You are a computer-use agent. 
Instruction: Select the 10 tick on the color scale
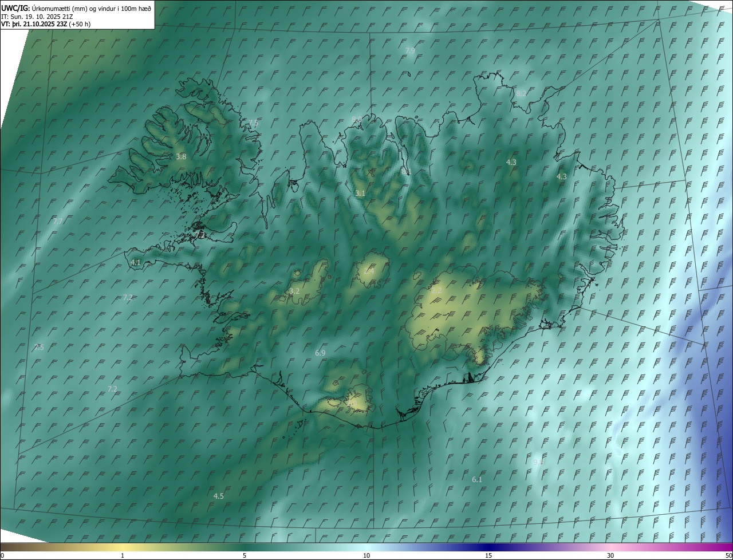(x=366, y=555)
